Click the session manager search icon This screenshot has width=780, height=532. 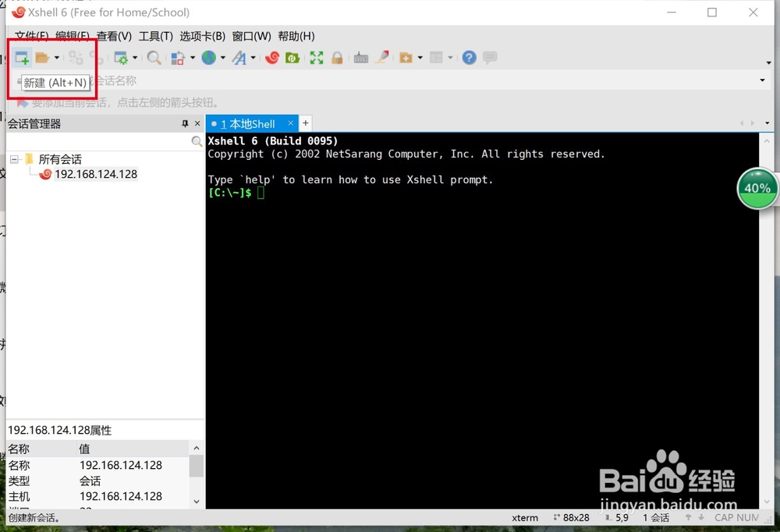[197, 142]
